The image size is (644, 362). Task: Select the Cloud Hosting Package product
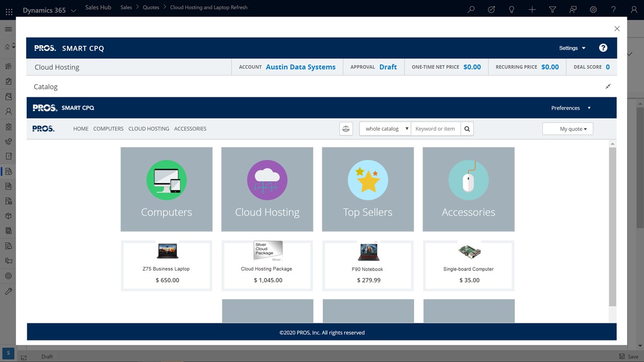click(x=267, y=265)
